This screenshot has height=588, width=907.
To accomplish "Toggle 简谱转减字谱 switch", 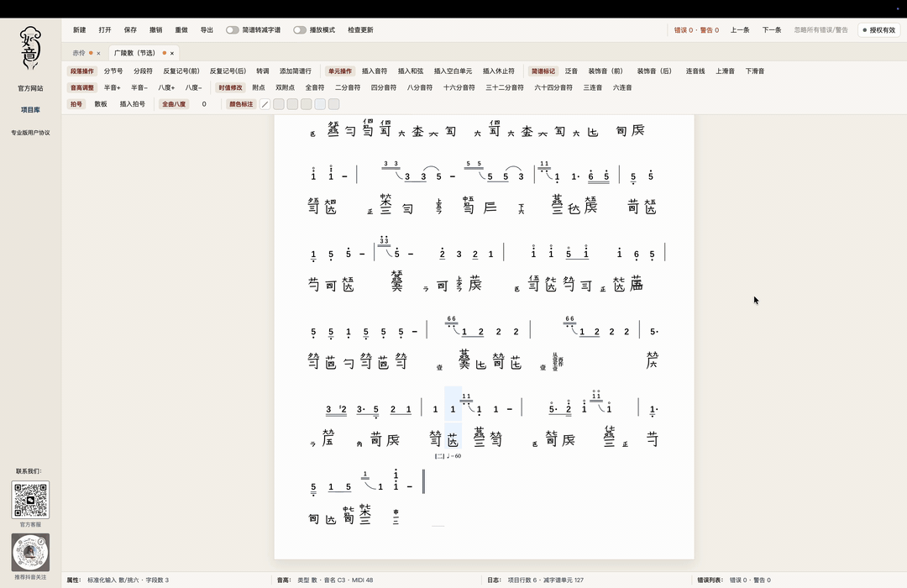I will pos(233,30).
